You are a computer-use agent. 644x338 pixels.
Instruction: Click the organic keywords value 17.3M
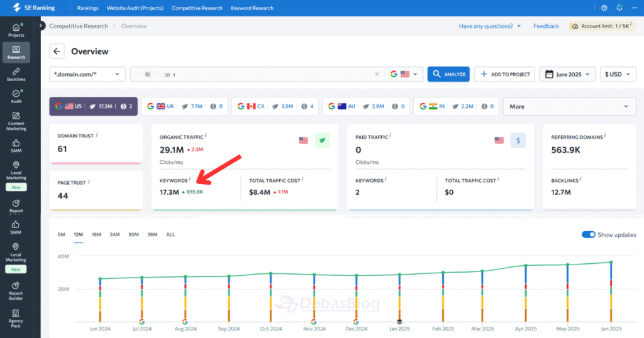pyautogui.click(x=169, y=192)
